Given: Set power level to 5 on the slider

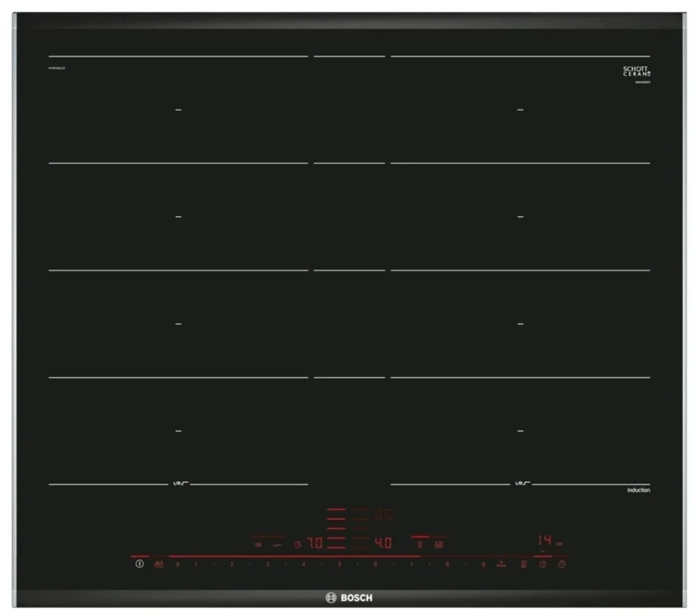Looking at the screenshot, I should tap(339, 564).
